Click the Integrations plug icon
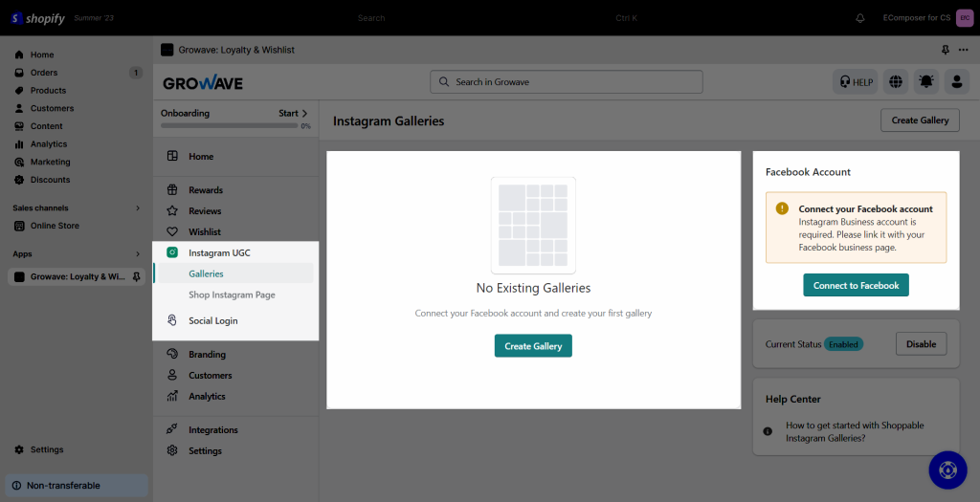Screen dimensions: 980x502 172,429
